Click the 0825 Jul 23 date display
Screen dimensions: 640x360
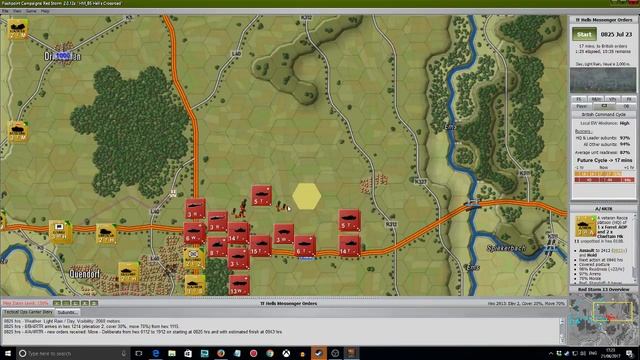[x=616, y=34]
